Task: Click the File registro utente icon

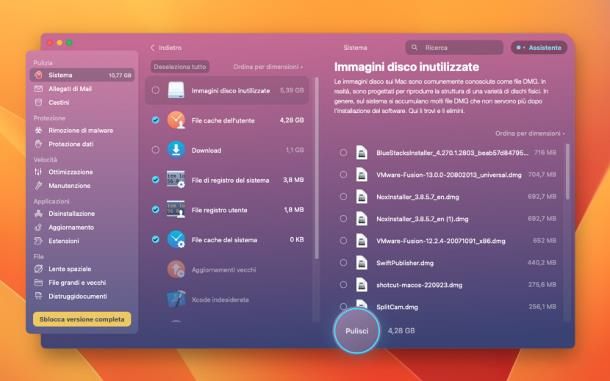Action: pyautogui.click(x=176, y=210)
